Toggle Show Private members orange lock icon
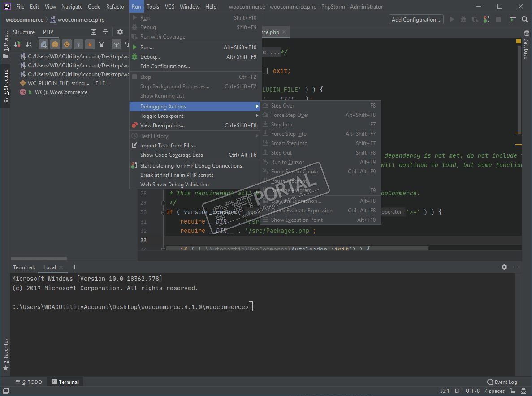Viewport: 532px width, 396px height. pyautogui.click(x=90, y=44)
